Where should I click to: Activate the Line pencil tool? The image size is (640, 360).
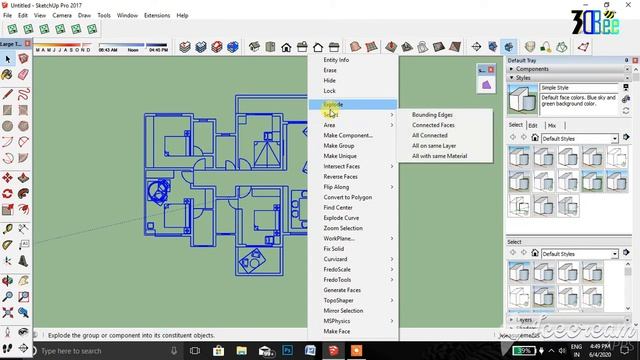7,94
